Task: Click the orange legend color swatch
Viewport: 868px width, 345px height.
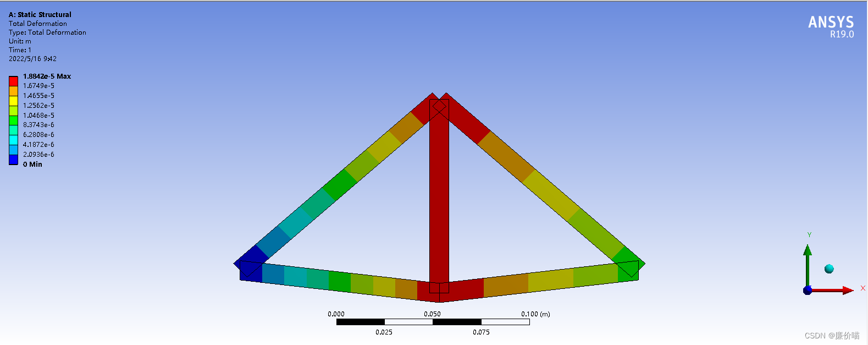Action: (x=13, y=91)
